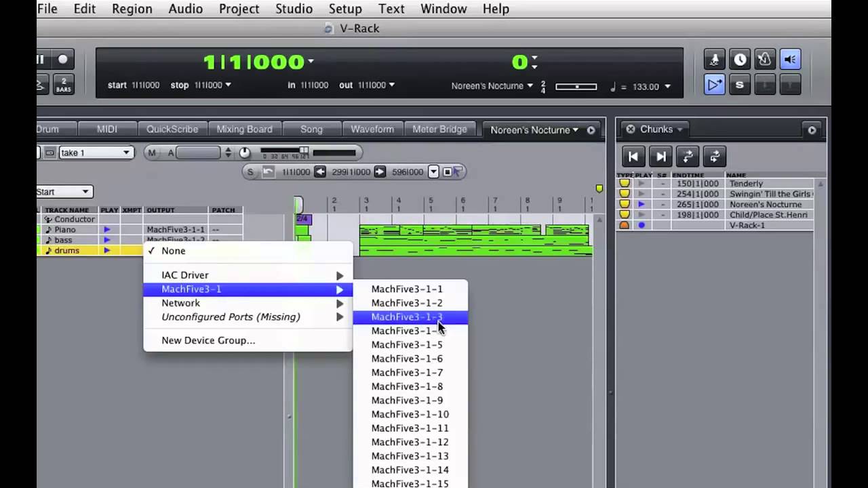Click the tempo slider in Control Panel
This screenshot has height=488, width=868.
click(x=576, y=87)
